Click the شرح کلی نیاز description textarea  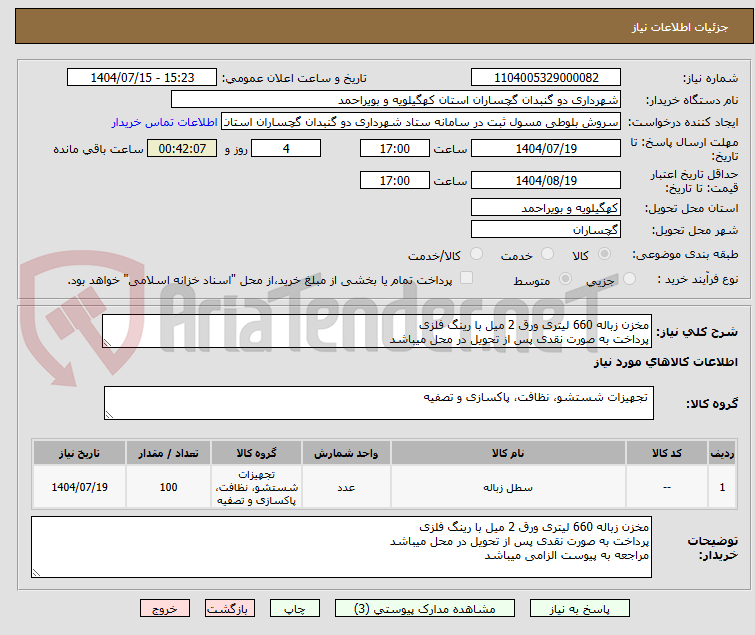click(377, 331)
